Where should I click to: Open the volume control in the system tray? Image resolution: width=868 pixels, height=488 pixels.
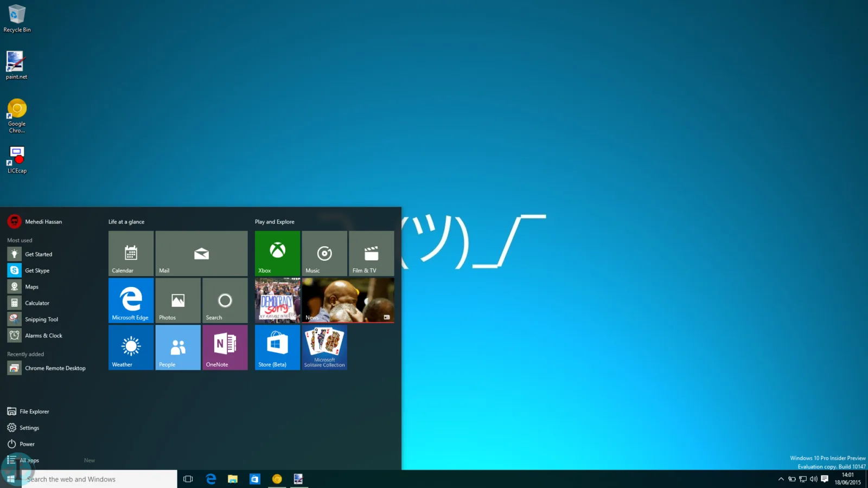(x=813, y=479)
